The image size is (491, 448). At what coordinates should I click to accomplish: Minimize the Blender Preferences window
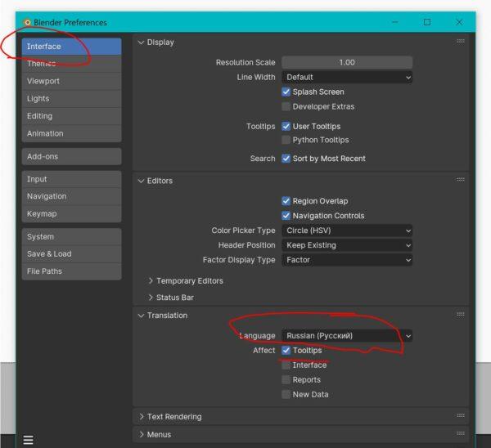[x=395, y=22]
